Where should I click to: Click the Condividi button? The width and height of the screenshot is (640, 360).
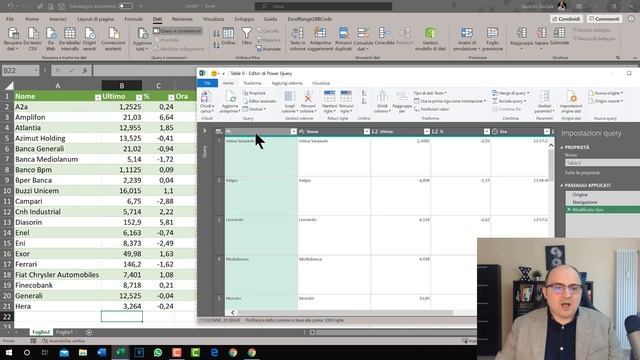coord(566,19)
